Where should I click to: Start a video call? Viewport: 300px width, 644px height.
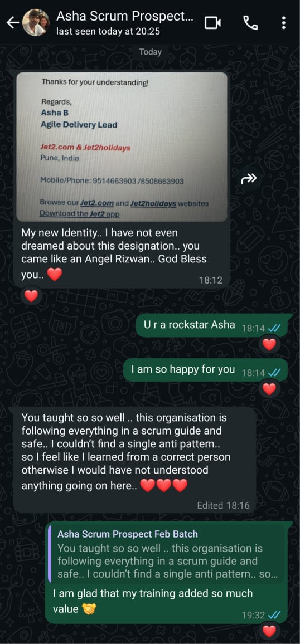click(x=213, y=23)
